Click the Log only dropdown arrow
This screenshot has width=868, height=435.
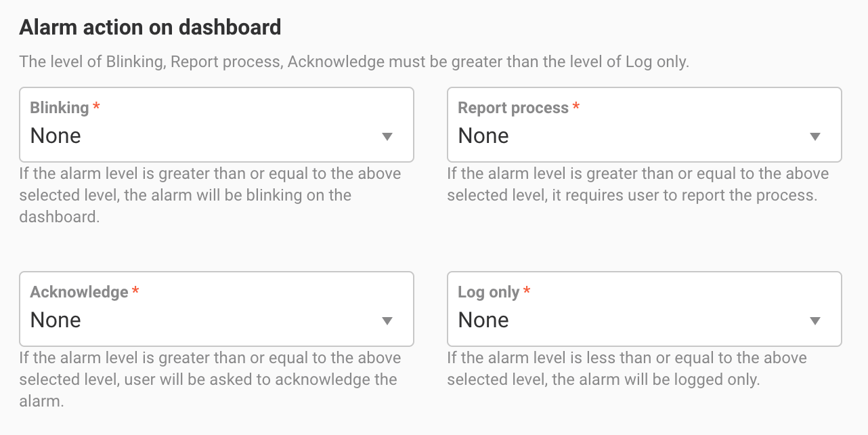click(815, 321)
